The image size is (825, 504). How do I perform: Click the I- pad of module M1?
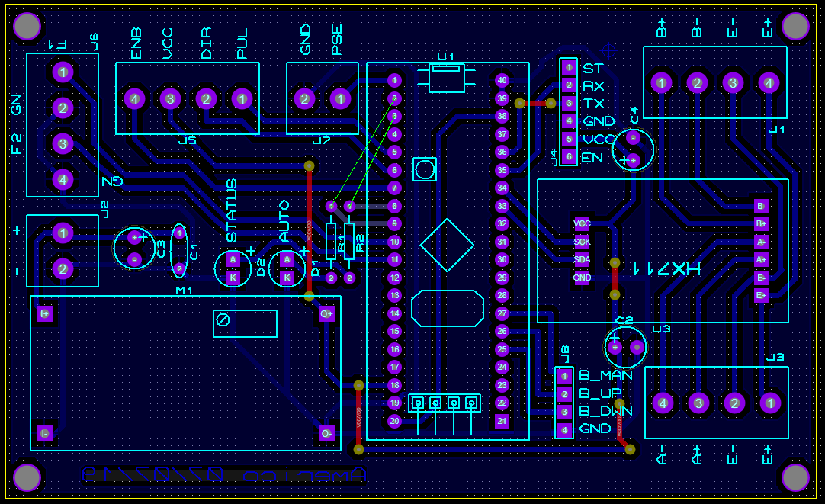45,434
